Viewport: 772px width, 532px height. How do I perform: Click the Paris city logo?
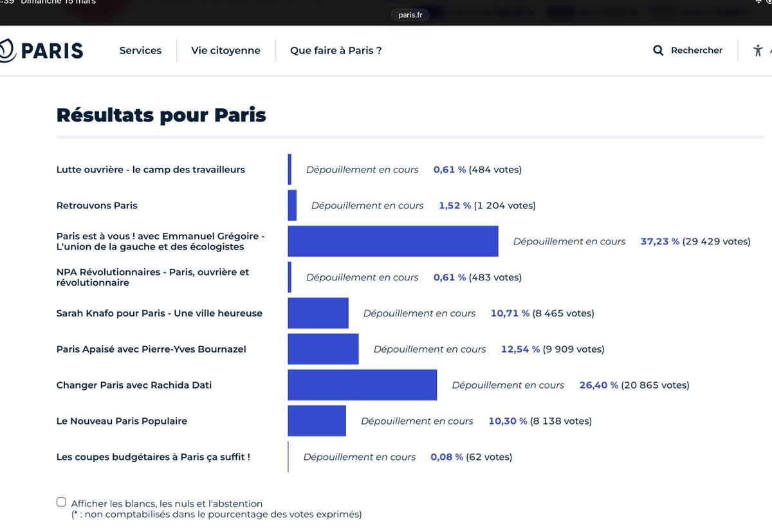pos(41,50)
